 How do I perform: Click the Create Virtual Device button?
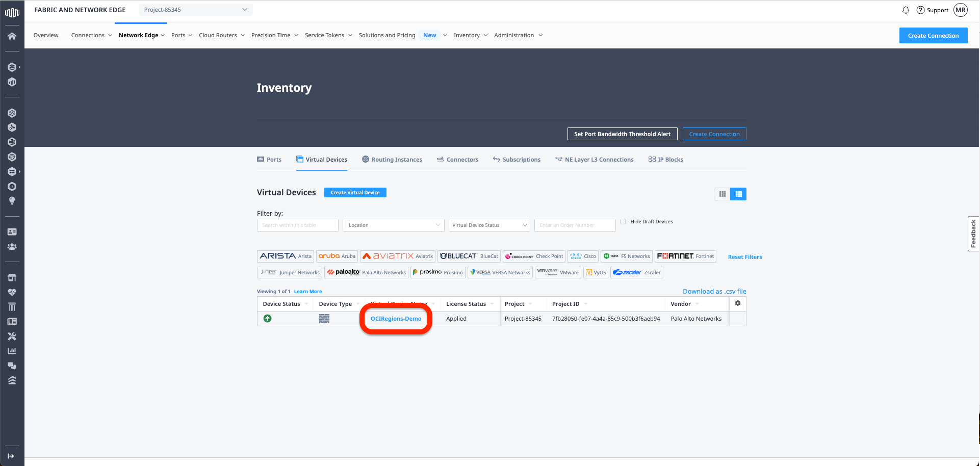355,193
